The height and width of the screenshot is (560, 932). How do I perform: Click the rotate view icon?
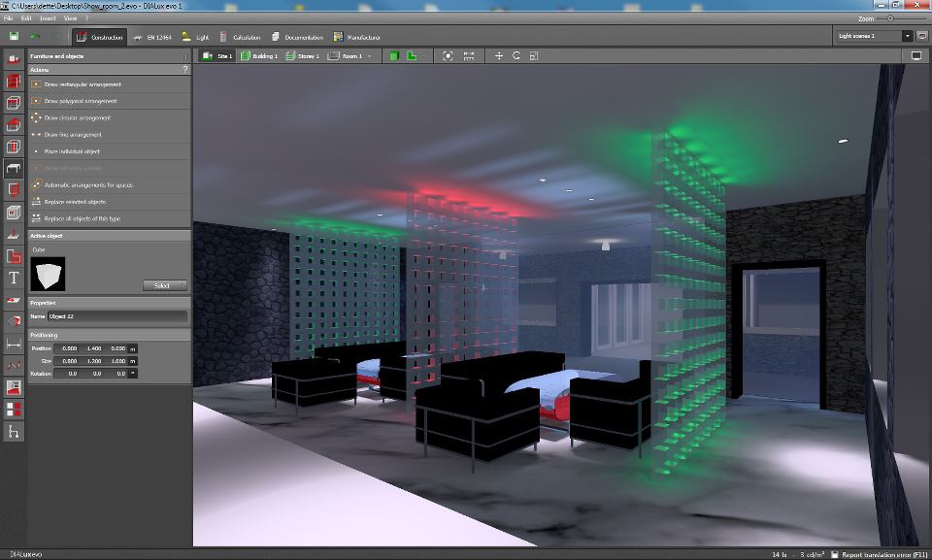click(x=516, y=56)
